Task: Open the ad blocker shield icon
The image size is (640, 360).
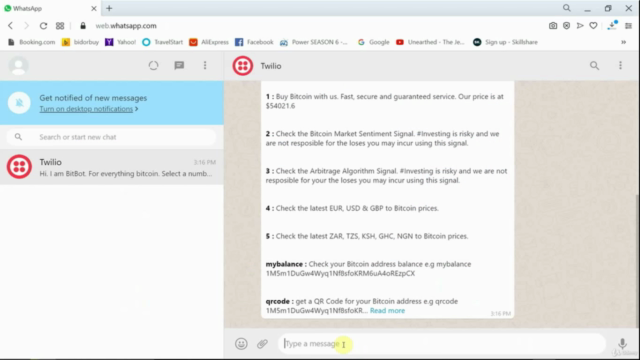Action: click(567, 26)
